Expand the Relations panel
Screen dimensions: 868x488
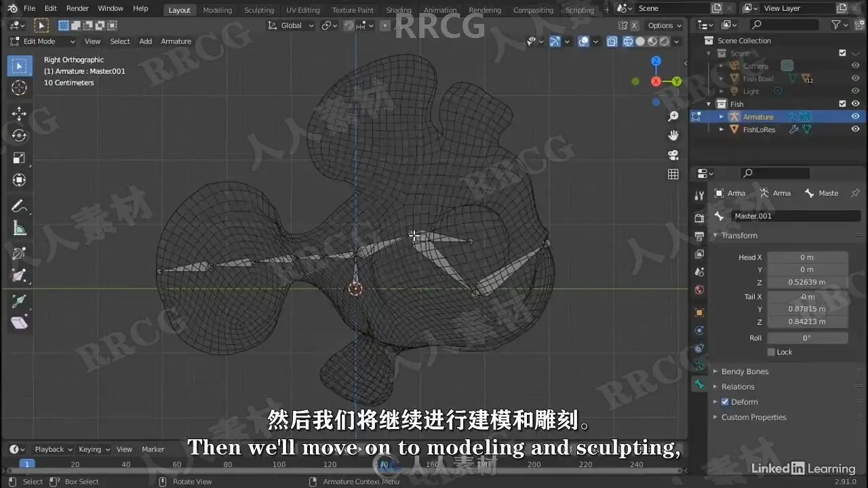738,387
